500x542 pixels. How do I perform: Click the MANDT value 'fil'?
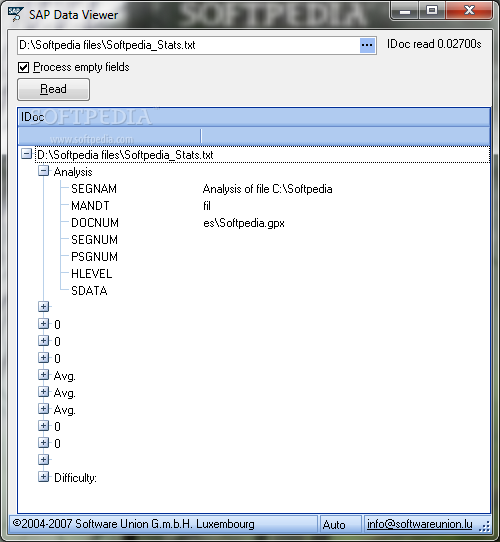tap(206, 206)
